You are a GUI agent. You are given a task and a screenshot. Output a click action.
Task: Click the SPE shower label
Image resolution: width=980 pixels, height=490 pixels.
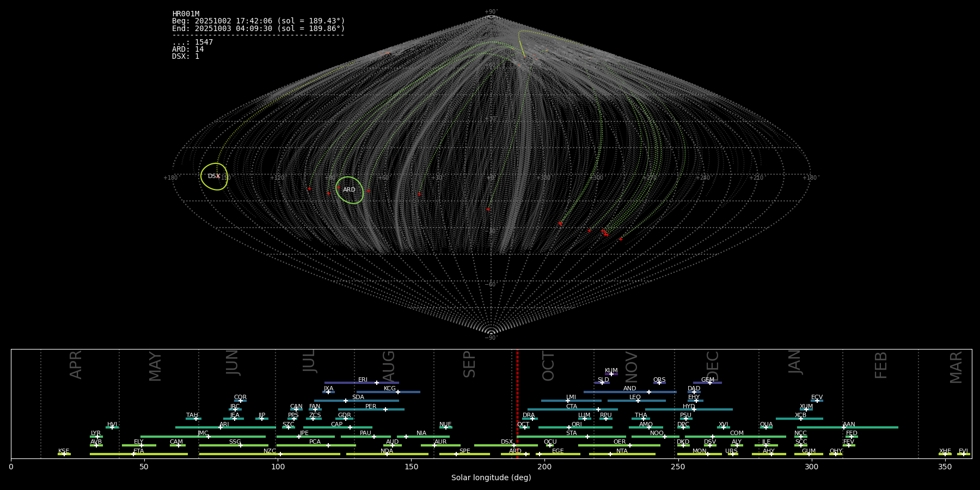(464, 451)
